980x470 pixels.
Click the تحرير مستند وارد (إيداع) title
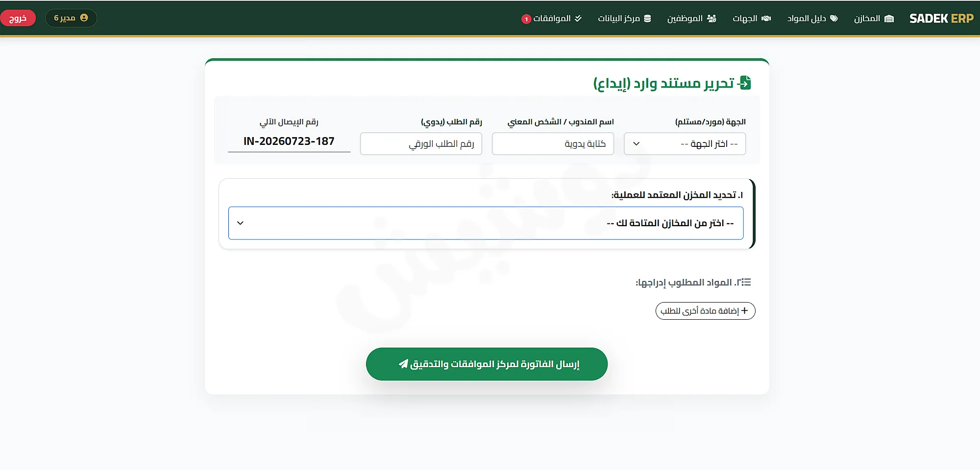click(663, 83)
